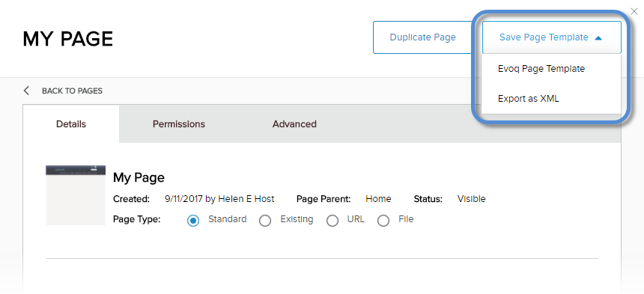Viewport: 644px width, 294px height.
Task: Select the File page type radio
Action: 383,221
